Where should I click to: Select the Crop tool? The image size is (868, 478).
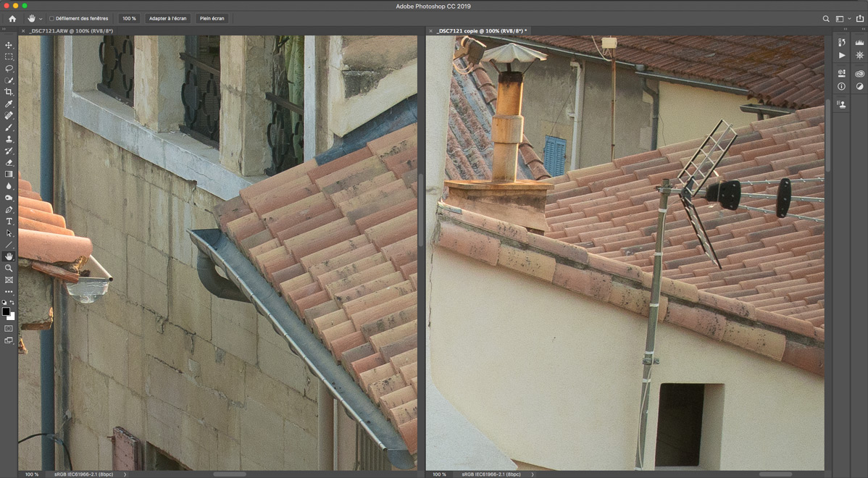pos(9,92)
